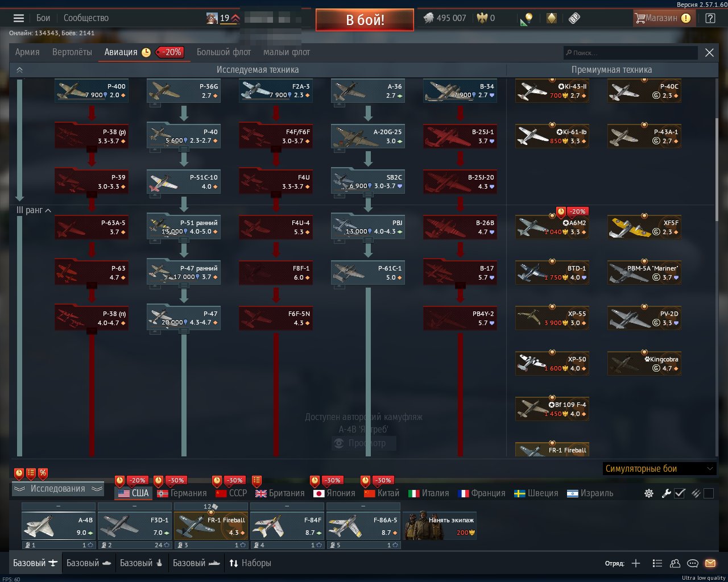Open the Симуляторные бои dropdown
This screenshot has width=728, height=582.
coord(659,469)
